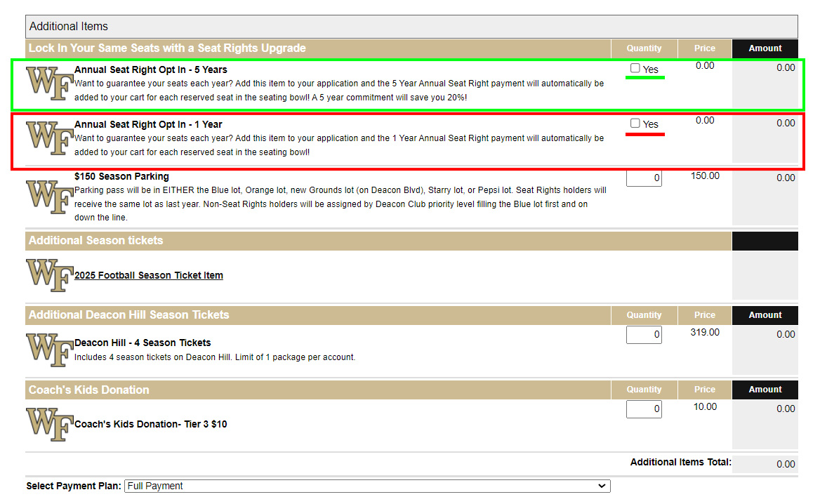Click the WF logo beside 2025 Football Season Ticket Item
Viewport: 820px width, 504px height.
pos(48,275)
